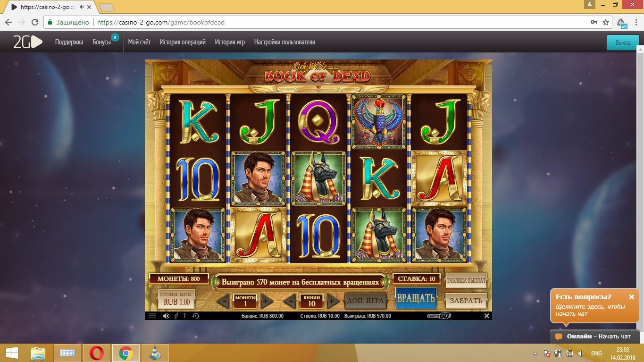Image resolution: width=644 pixels, height=362 pixels.
Task: Close the Есть вопросы chat popup
Action: [631, 297]
